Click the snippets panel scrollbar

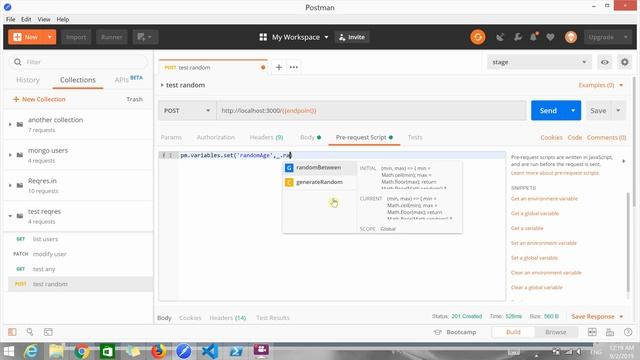point(628,242)
